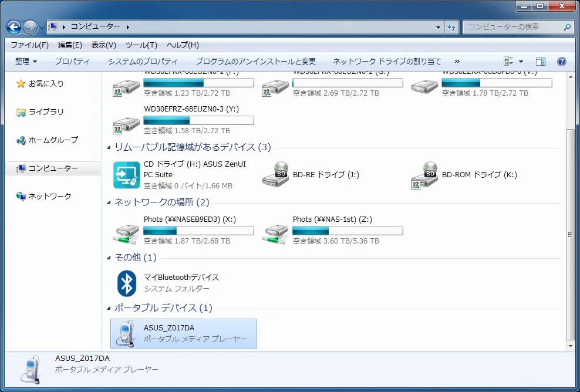Open the 編集(E) menu
The image size is (580, 392).
(x=70, y=45)
